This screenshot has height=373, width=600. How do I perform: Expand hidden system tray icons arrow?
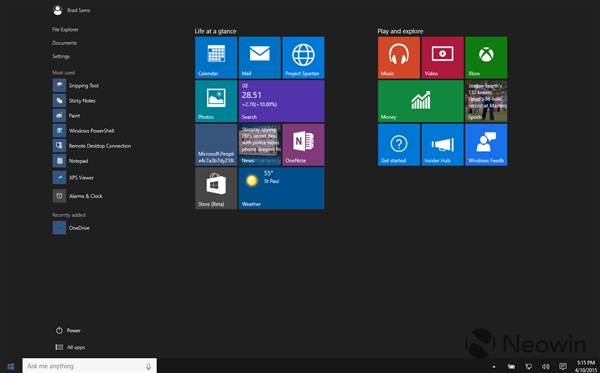494,366
